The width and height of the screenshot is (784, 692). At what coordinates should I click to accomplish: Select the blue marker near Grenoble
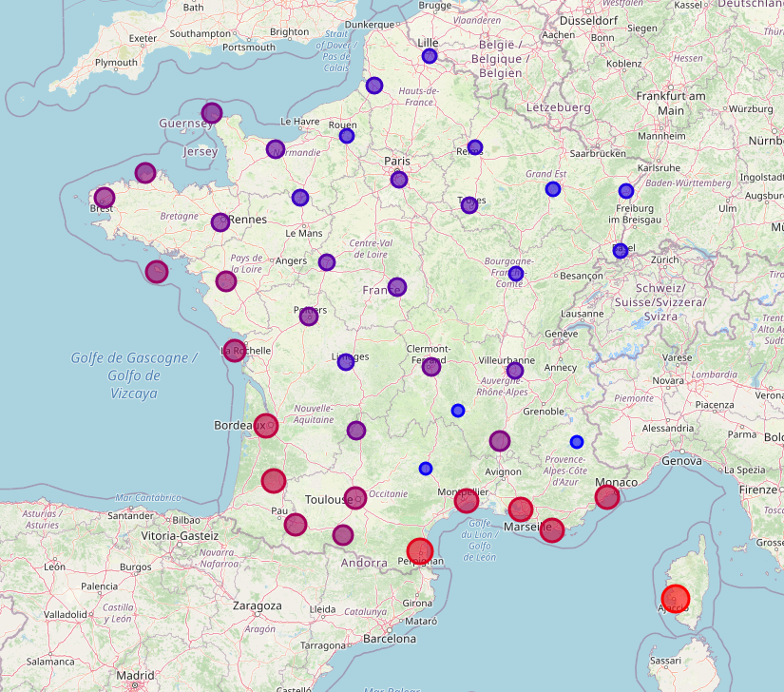point(576,440)
